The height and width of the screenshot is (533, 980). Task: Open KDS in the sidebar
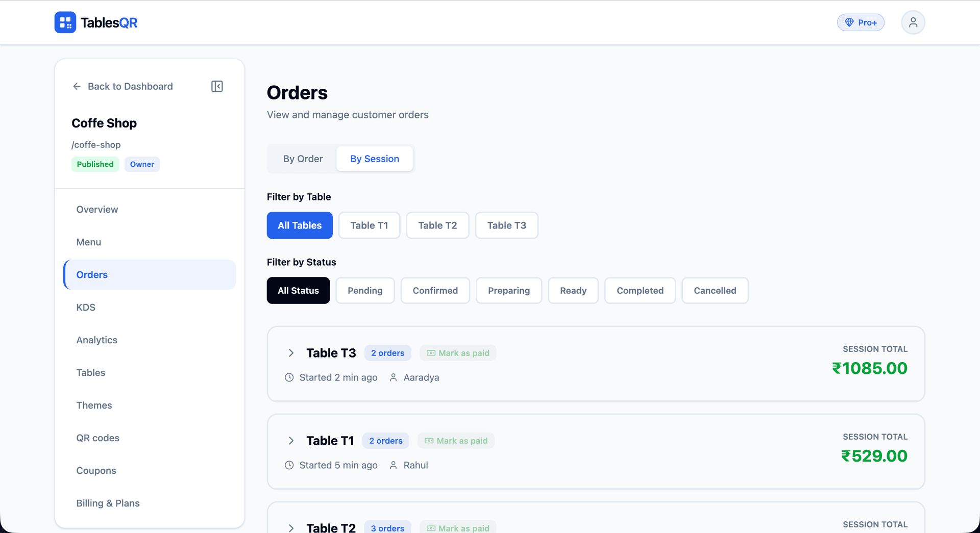click(150, 308)
